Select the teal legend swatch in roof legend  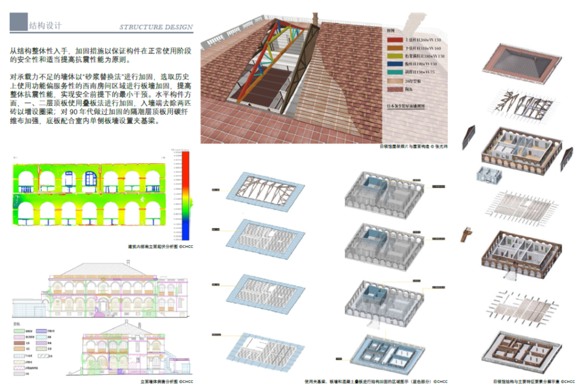(x=395, y=72)
